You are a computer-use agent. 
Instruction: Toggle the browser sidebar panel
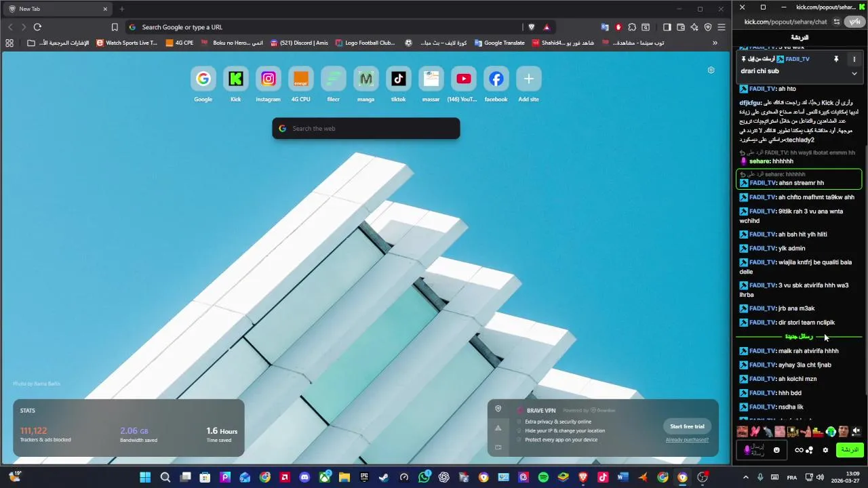pyautogui.click(x=667, y=27)
